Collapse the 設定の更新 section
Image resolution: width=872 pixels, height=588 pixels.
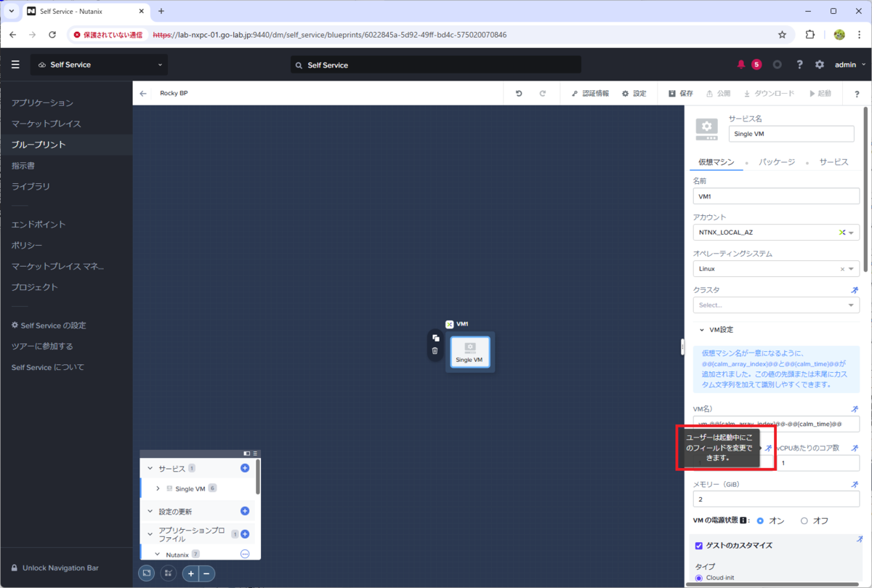click(x=150, y=511)
